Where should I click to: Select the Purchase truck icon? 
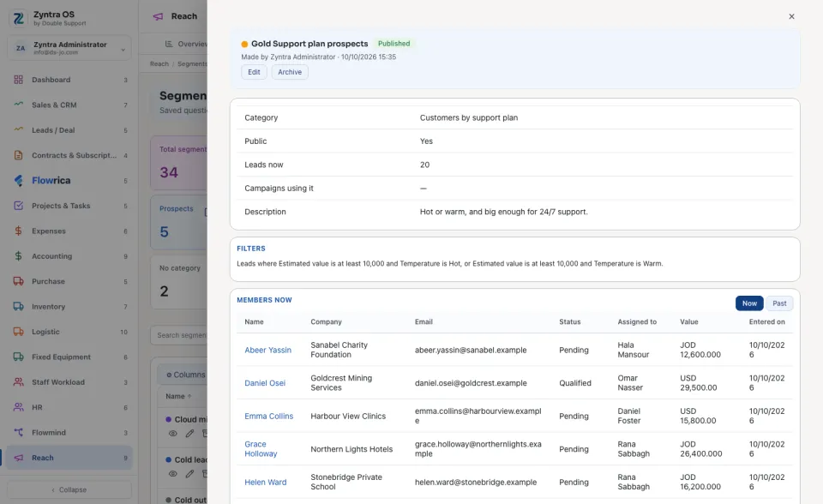coord(18,281)
